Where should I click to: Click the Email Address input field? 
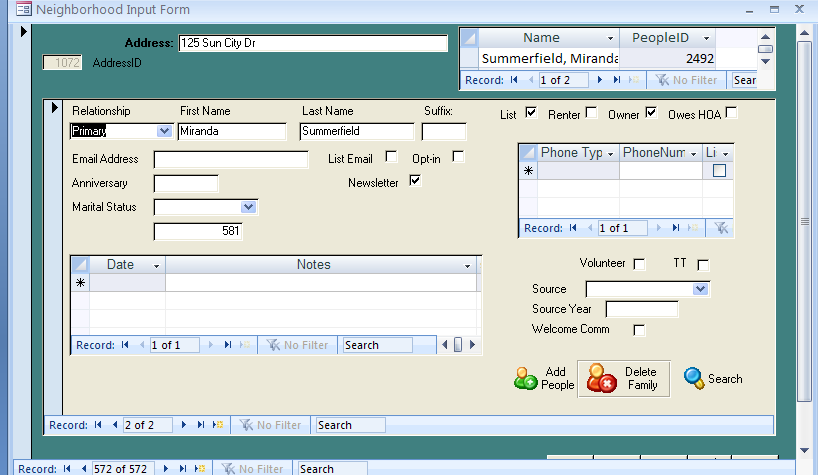coord(231,160)
